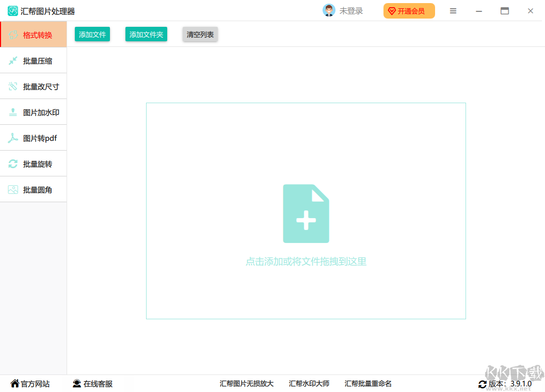Screen dimensions: 545x392
Task: Click the 图片转pdf PDF icon
Action: click(13, 138)
